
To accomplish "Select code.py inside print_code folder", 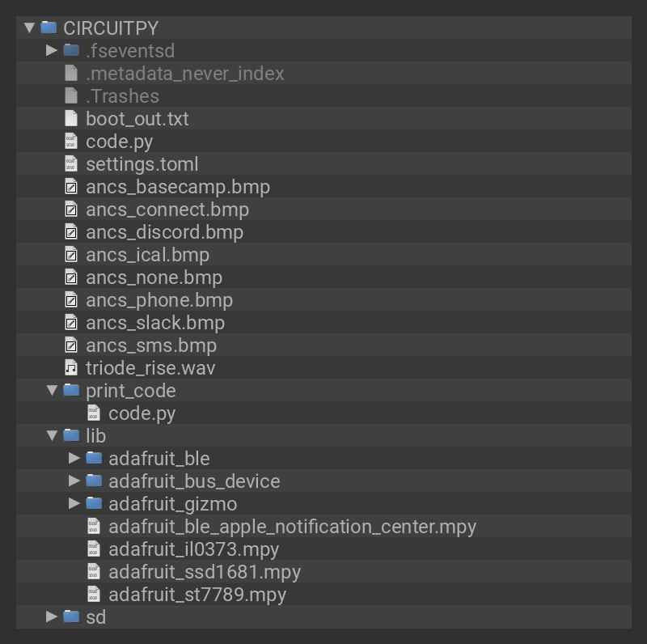I will pos(142,413).
